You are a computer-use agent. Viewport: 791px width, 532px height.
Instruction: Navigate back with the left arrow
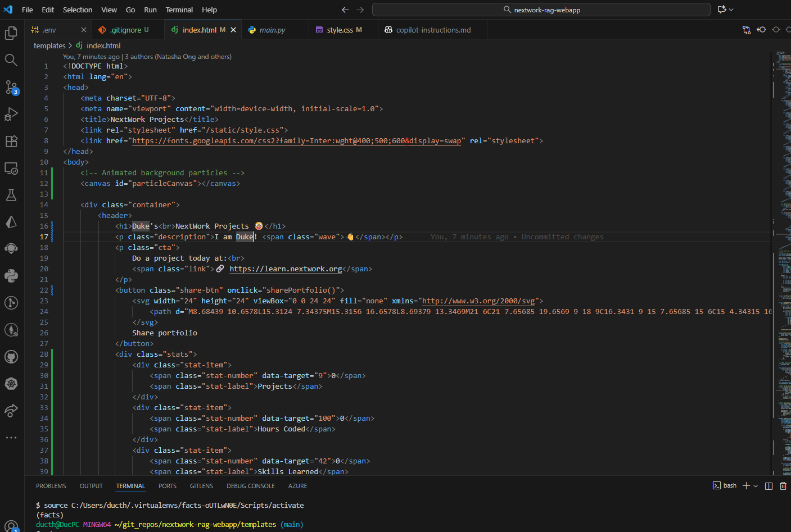point(345,10)
